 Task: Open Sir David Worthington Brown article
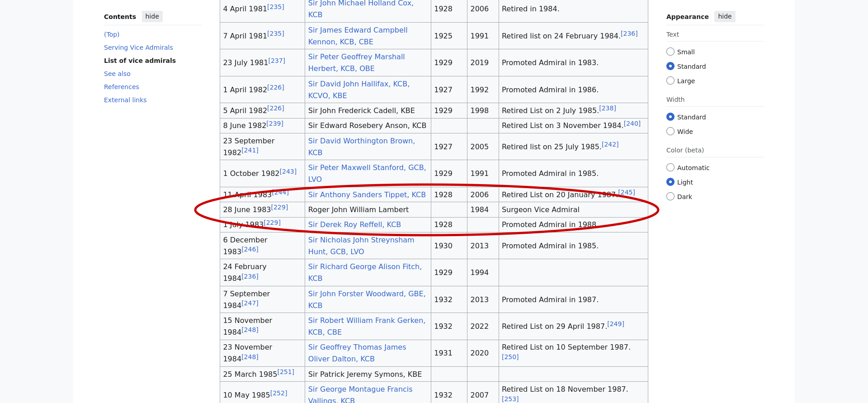coord(361,141)
